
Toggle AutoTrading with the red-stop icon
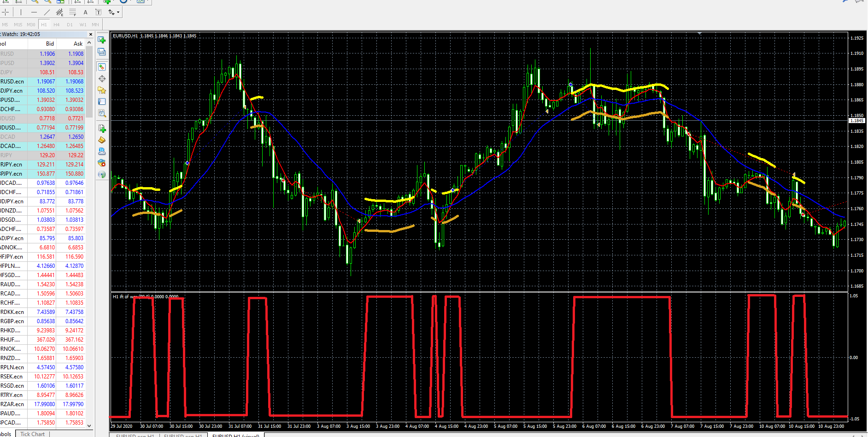click(102, 163)
